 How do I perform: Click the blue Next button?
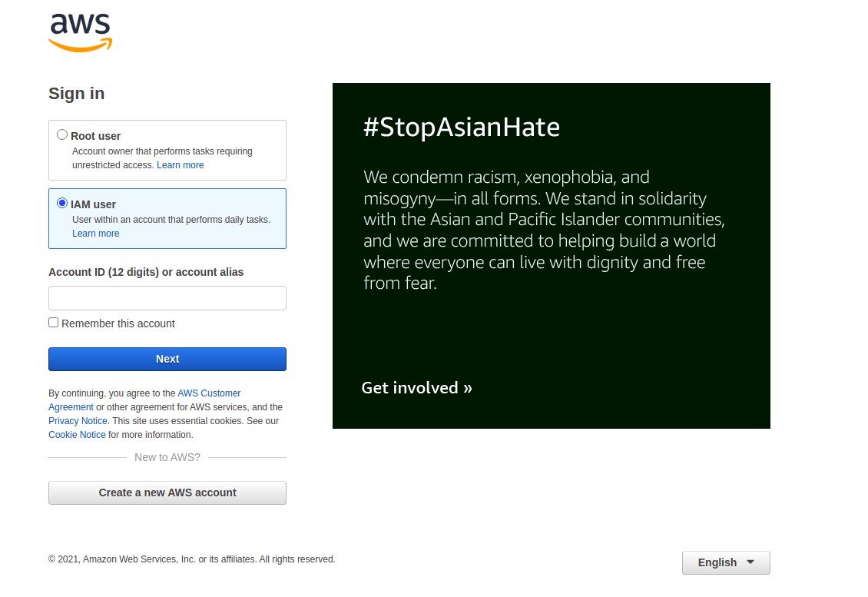pos(167,359)
